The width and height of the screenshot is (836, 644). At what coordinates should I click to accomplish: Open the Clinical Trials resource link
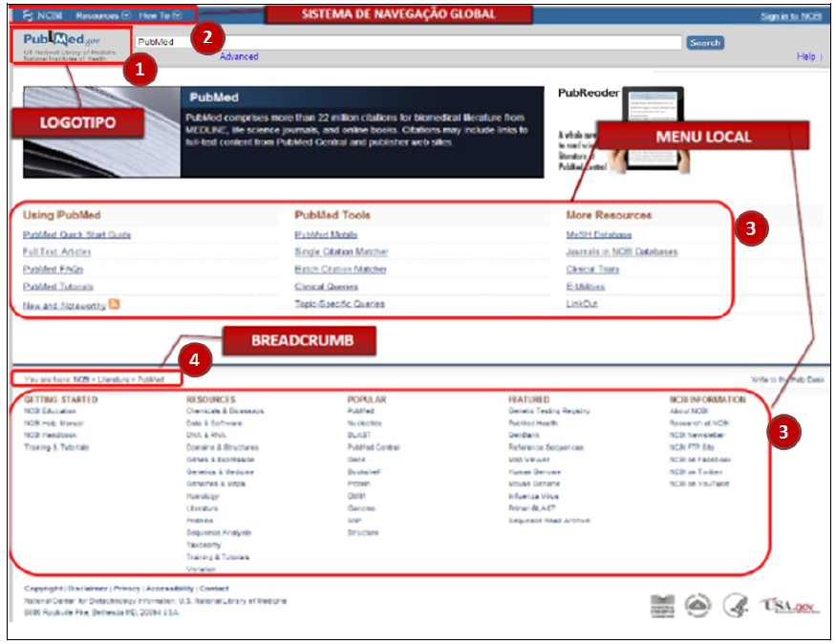pos(592,269)
